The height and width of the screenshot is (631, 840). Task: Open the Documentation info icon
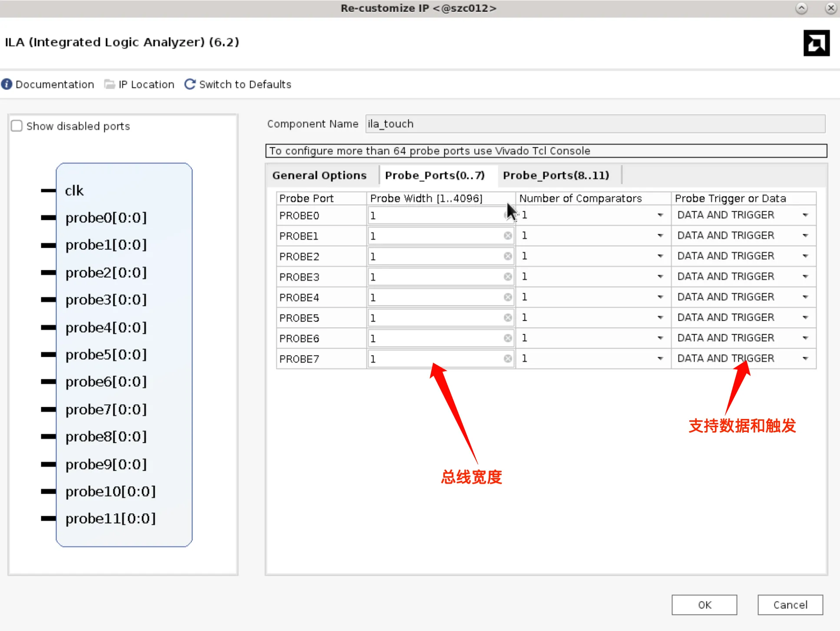point(7,84)
